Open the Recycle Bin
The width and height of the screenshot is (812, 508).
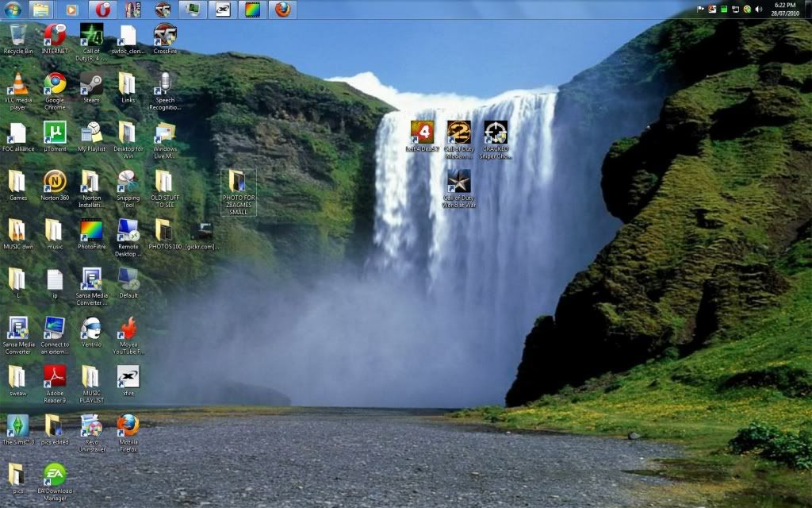17,35
